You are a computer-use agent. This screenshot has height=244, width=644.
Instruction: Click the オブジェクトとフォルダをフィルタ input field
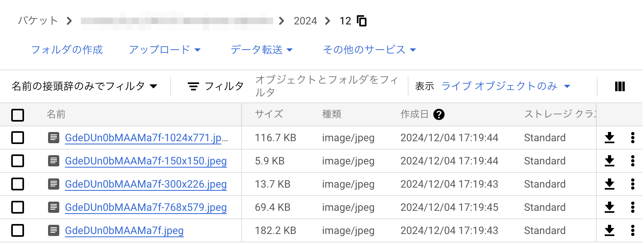(327, 86)
